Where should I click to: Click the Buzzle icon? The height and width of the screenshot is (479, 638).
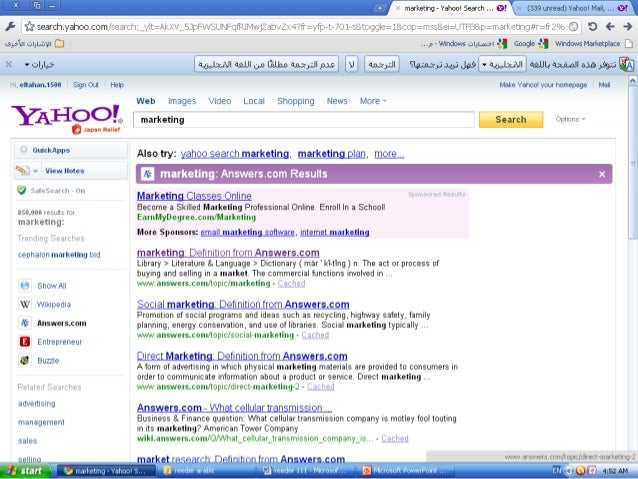coord(25,360)
